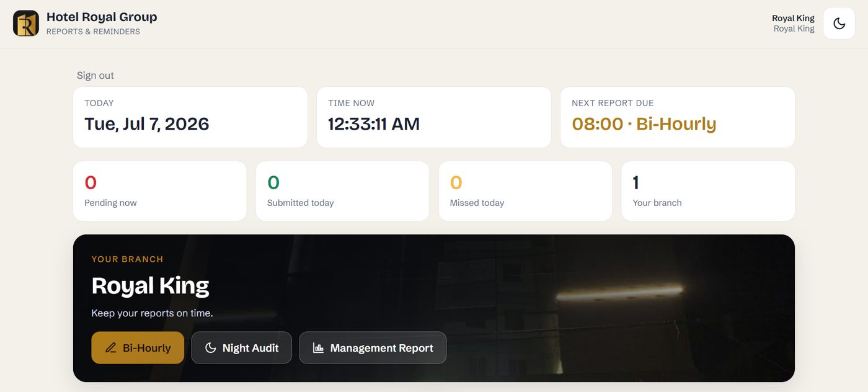Click the REPORTS & REMINDERS subtitle
This screenshot has height=392, width=868.
(93, 32)
